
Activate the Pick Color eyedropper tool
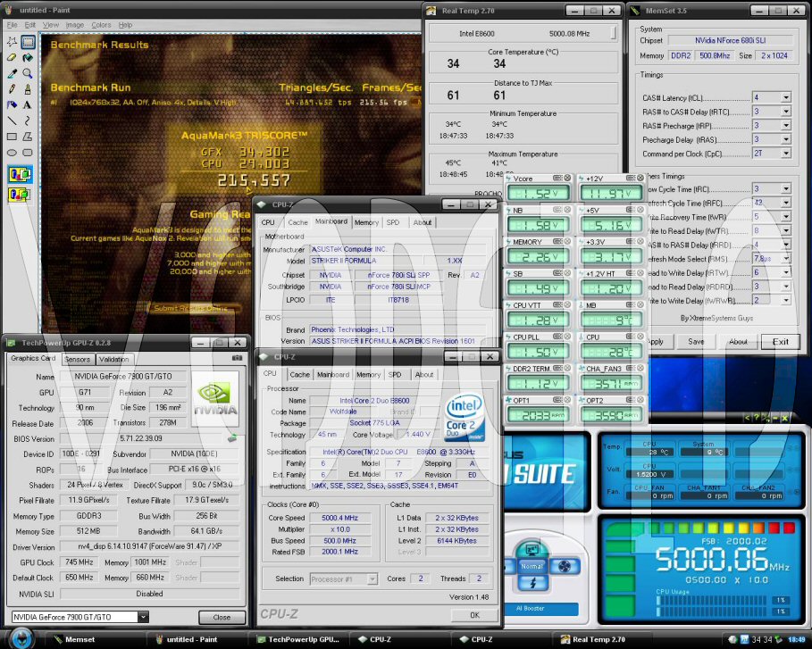click(x=12, y=73)
